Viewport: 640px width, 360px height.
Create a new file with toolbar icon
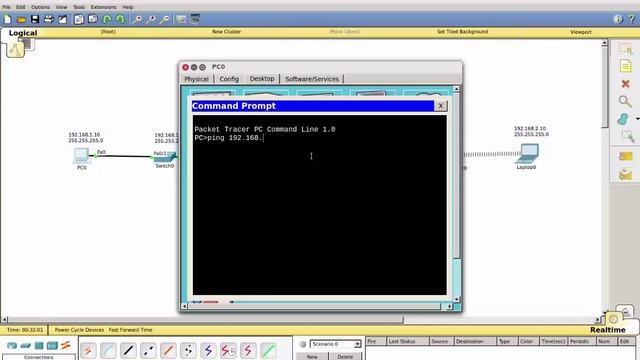[8, 19]
